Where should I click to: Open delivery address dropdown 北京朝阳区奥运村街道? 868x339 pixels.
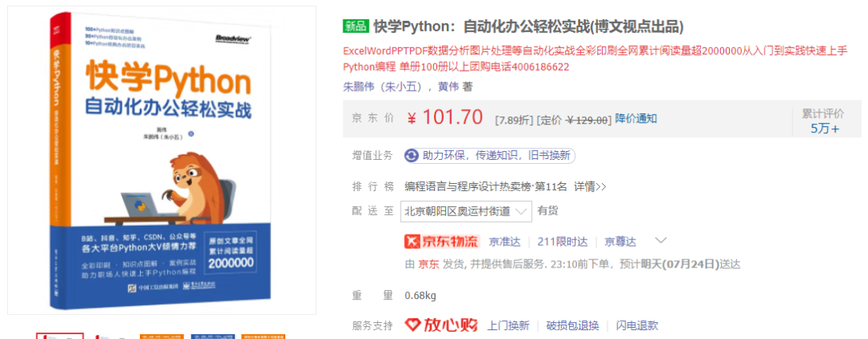coord(466,211)
